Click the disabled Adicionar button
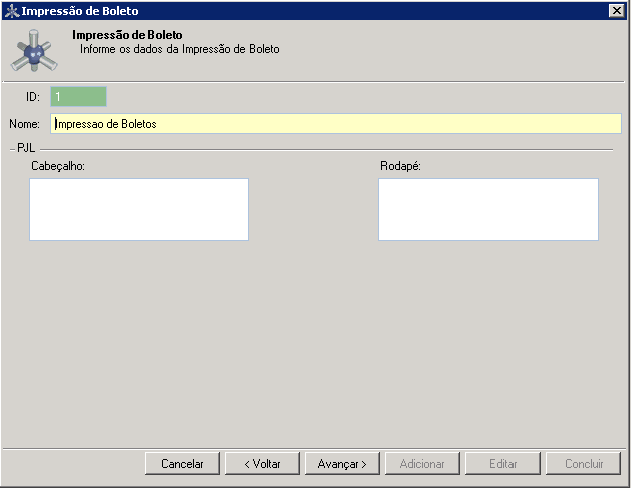631x488 pixels. point(422,463)
